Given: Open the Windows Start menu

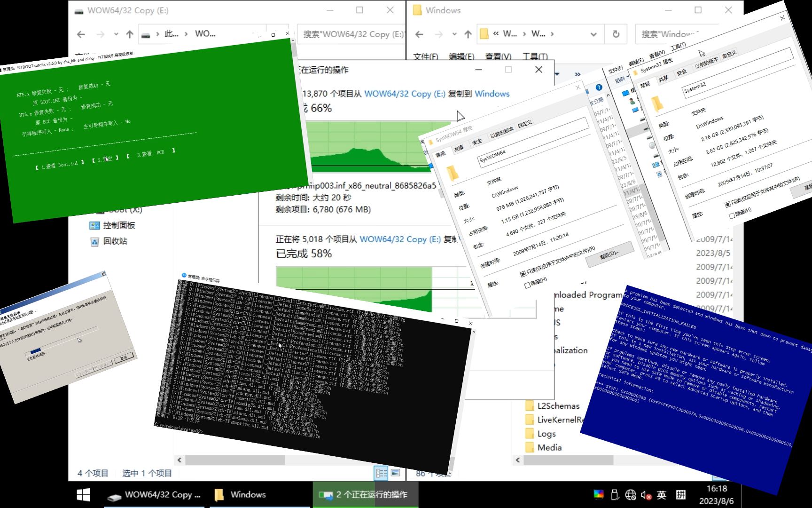Looking at the screenshot, I should tap(83, 494).
